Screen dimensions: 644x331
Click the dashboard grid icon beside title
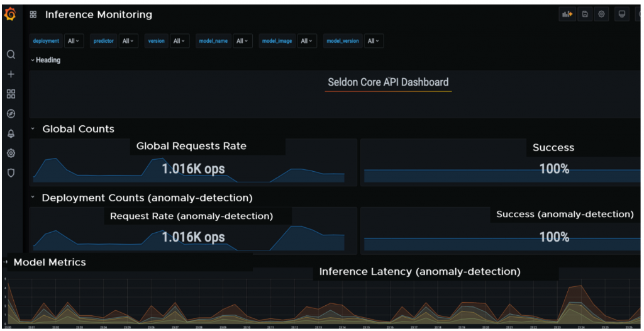(x=33, y=15)
